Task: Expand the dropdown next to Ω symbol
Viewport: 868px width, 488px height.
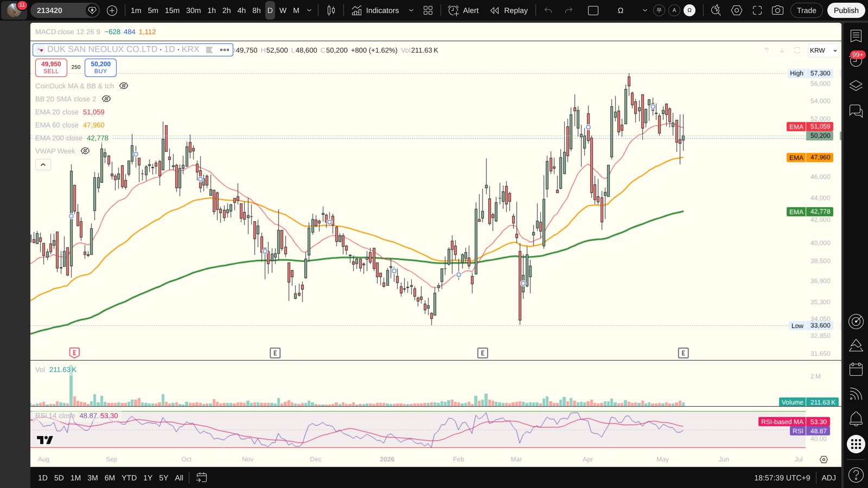Action: pyautogui.click(x=644, y=10)
